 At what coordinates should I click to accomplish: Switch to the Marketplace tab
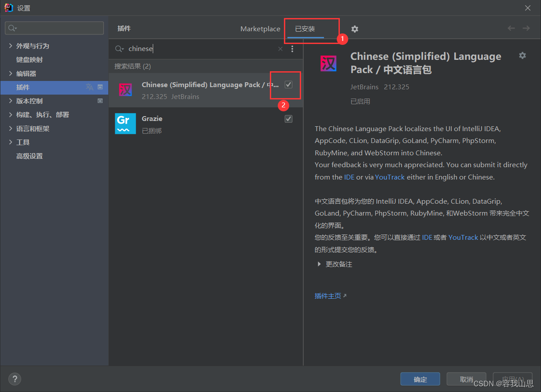(260, 29)
